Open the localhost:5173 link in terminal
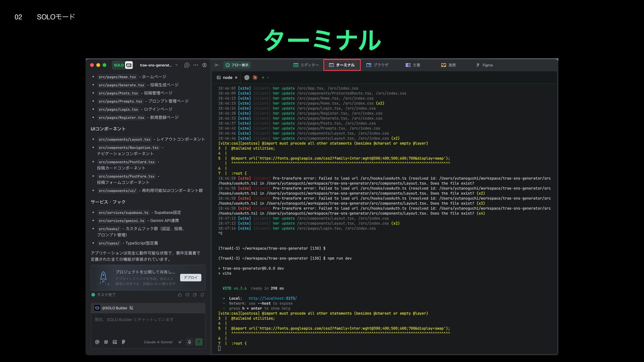644x362 pixels. coord(272,298)
